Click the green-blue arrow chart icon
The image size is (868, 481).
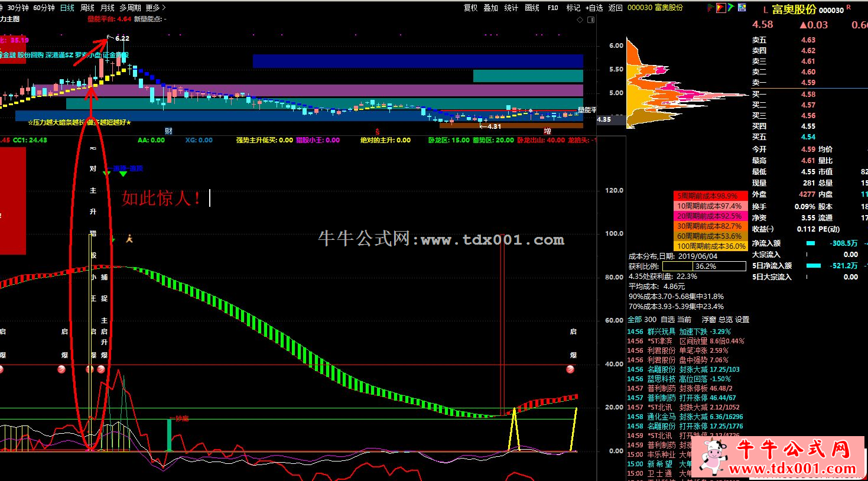click(x=731, y=8)
